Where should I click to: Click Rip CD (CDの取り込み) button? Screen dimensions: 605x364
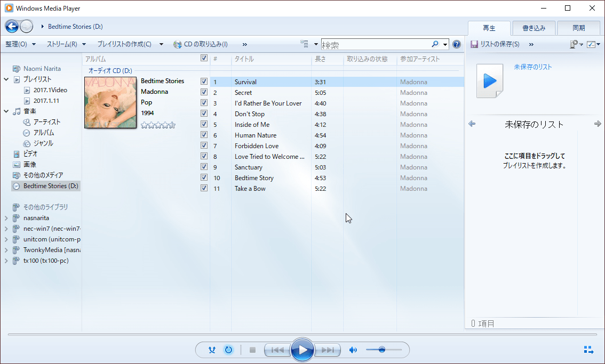[201, 44]
